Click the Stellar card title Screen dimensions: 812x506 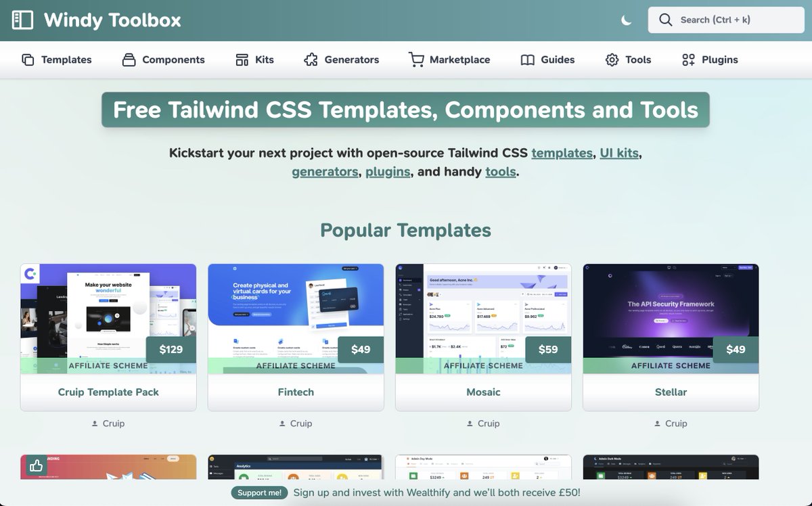671,392
